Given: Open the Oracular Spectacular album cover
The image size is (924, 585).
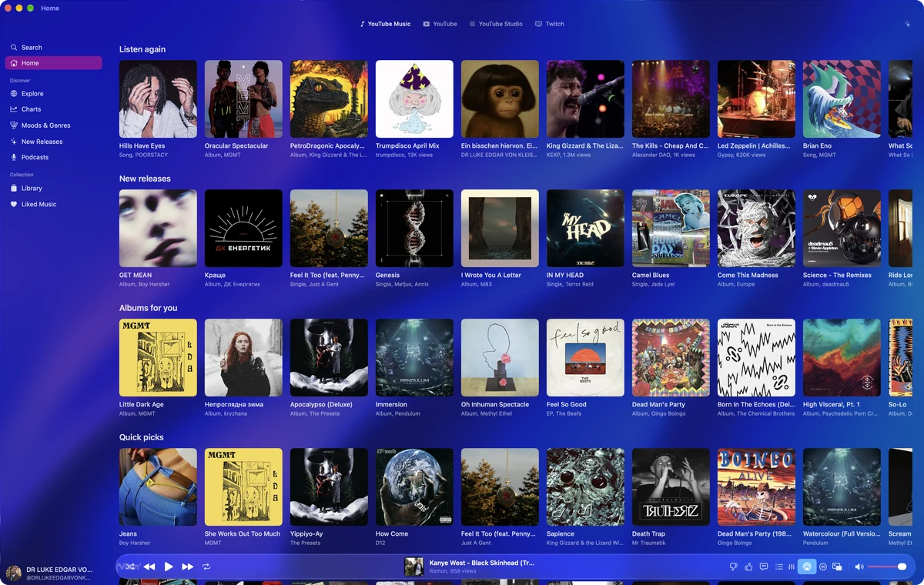Looking at the screenshot, I should (x=243, y=99).
